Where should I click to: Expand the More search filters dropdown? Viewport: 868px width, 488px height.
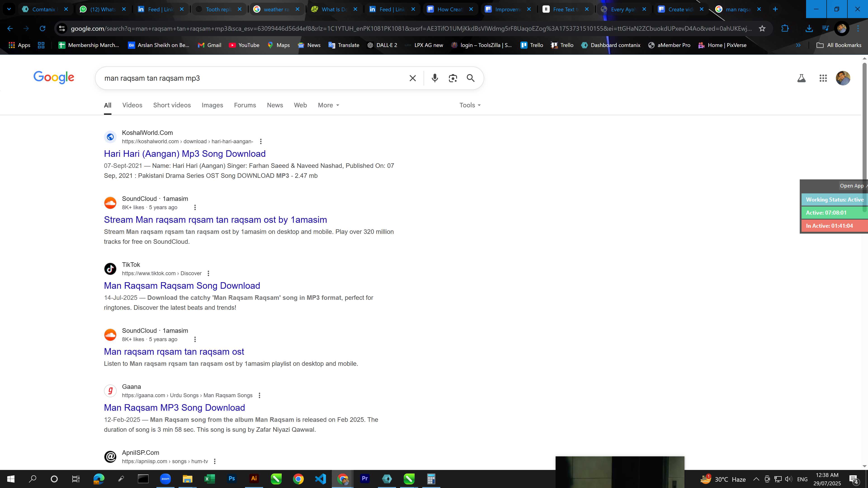(328, 105)
